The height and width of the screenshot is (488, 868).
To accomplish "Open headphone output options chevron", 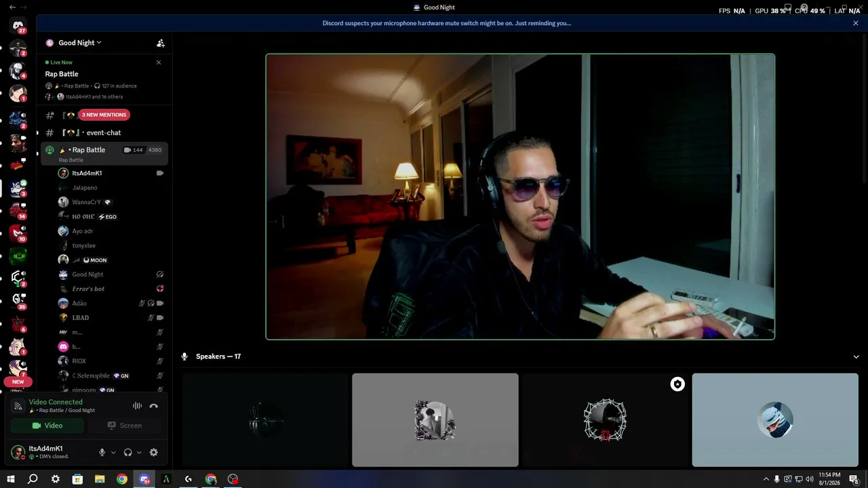I will 139,453.
